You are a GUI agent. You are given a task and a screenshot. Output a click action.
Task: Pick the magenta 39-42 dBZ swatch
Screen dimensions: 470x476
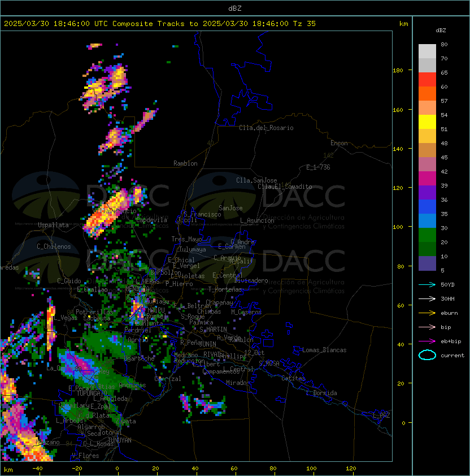pos(427,179)
